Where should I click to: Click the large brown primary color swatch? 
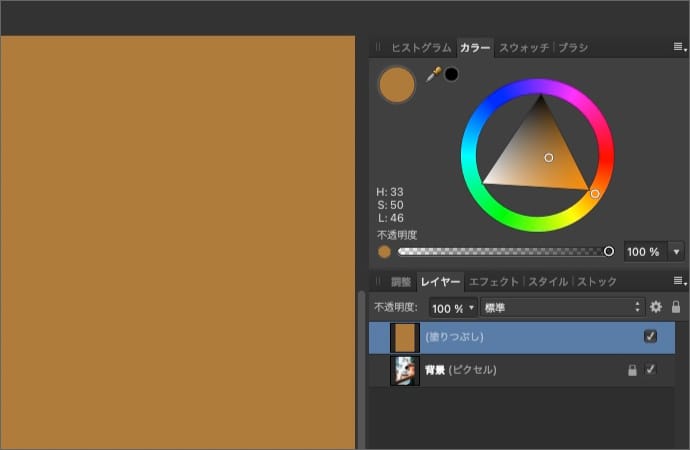point(397,85)
